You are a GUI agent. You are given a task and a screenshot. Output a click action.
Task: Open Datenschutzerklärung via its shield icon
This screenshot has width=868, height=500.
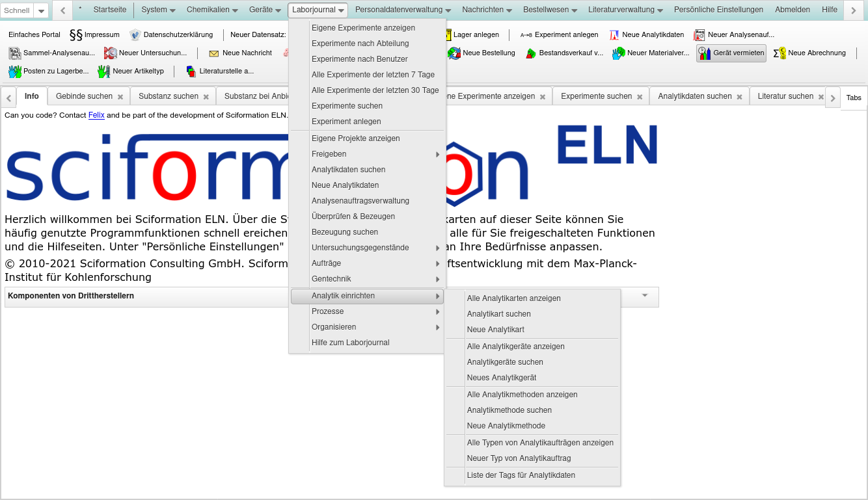point(135,34)
